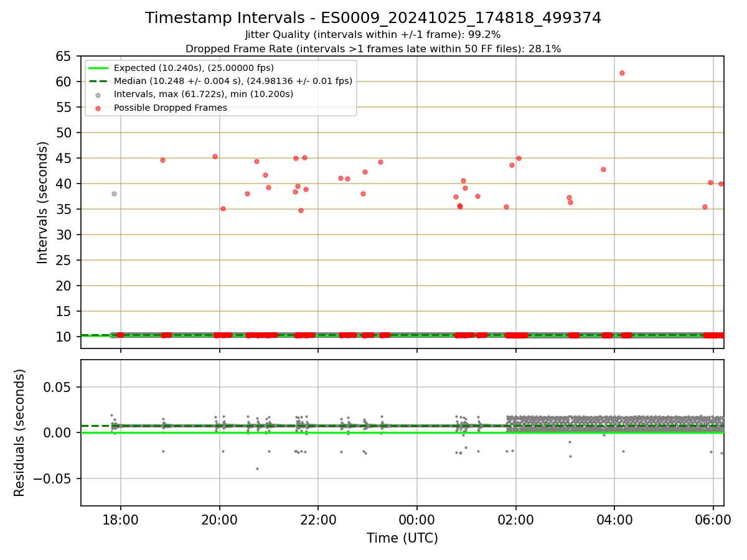Image resolution: width=747 pixels, height=560 pixels.
Task: Click the x-axis tick label '02:00'
Action: click(516, 519)
